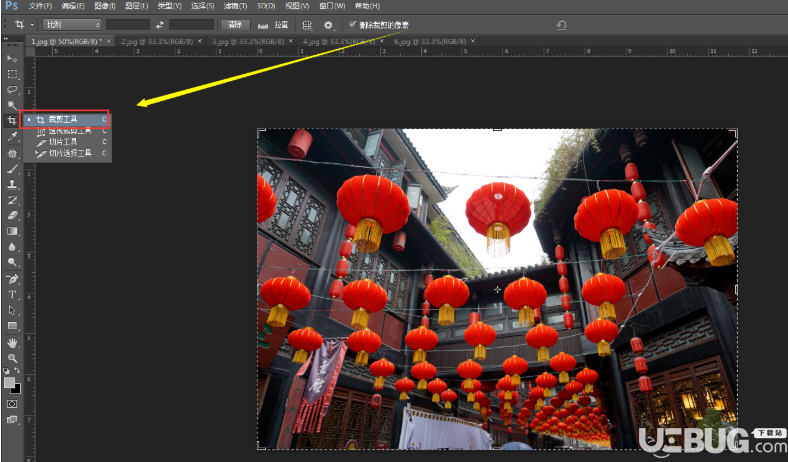This screenshot has height=462, width=788.
Task: Select the Eraser tool
Action: pos(12,215)
